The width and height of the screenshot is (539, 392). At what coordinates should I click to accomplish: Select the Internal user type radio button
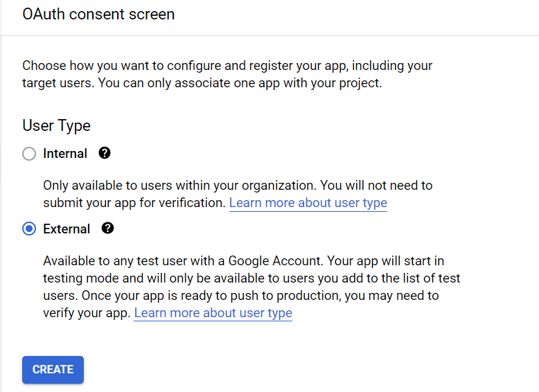point(29,154)
